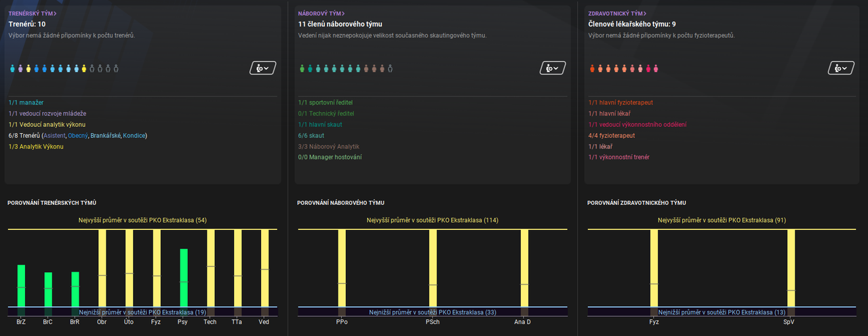Click 'POROVNÁNÍ ZDRAVOTNICKÉHO TÝMU' chart title
Viewport: 868px width, 336px height.
pos(636,202)
